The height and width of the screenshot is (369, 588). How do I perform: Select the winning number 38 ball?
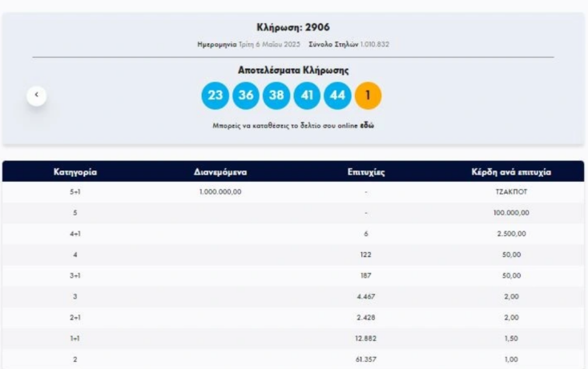(276, 96)
